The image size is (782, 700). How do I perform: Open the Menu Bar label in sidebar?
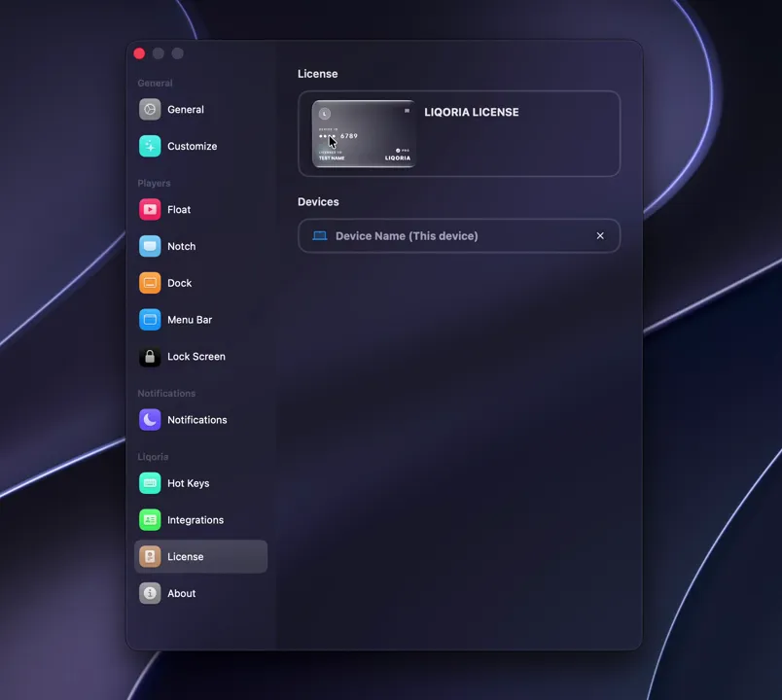[190, 320]
